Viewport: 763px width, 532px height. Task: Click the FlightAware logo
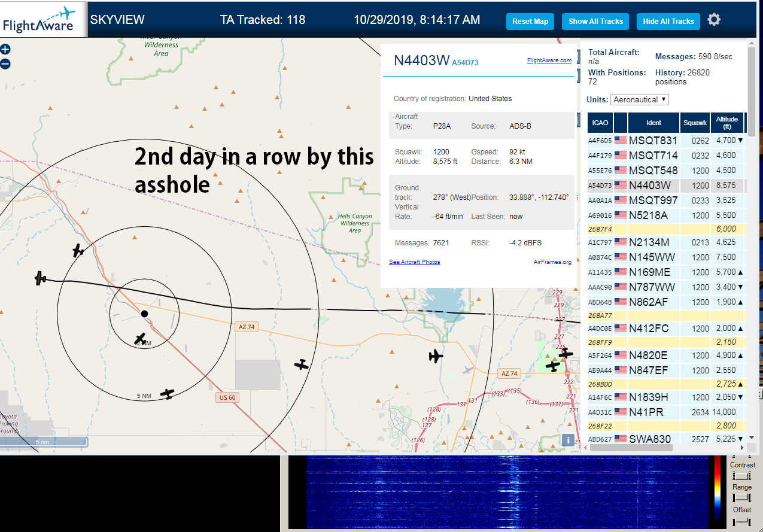[43, 19]
